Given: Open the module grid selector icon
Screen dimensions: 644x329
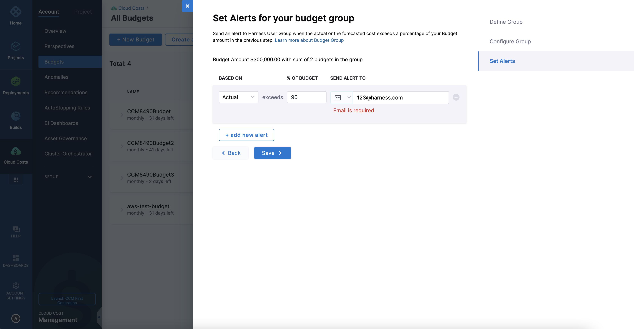Looking at the screenshot, I should [16, 180].
